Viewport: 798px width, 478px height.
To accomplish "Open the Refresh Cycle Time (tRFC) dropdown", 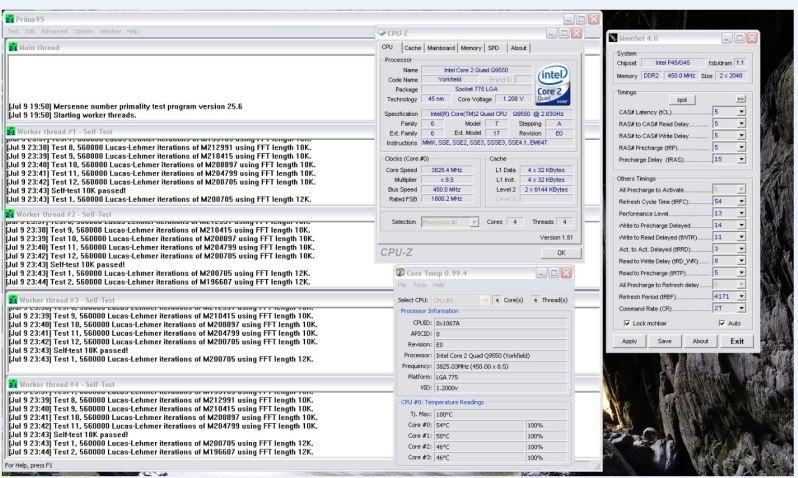I will (741, 202).
